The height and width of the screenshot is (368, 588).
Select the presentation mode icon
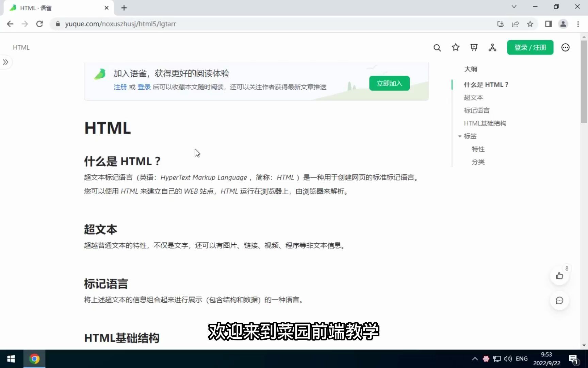coord(474,48)
